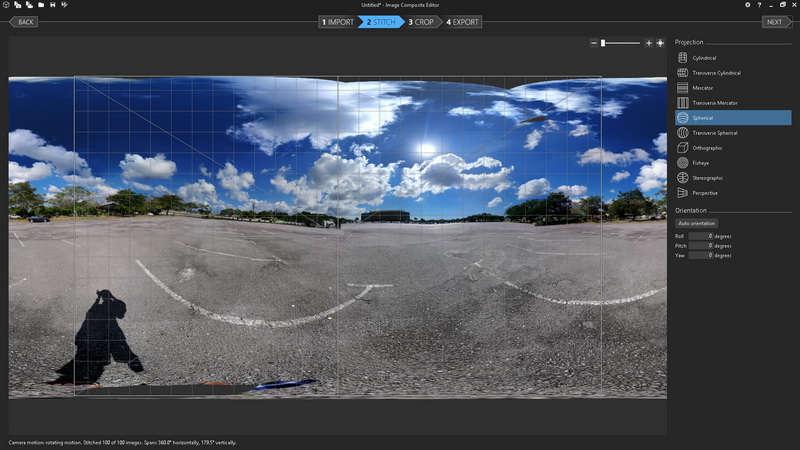The width and height of the screenshot is (800, 450).
Task: Open the settings gear in the title bar
Action: point(747,5)
